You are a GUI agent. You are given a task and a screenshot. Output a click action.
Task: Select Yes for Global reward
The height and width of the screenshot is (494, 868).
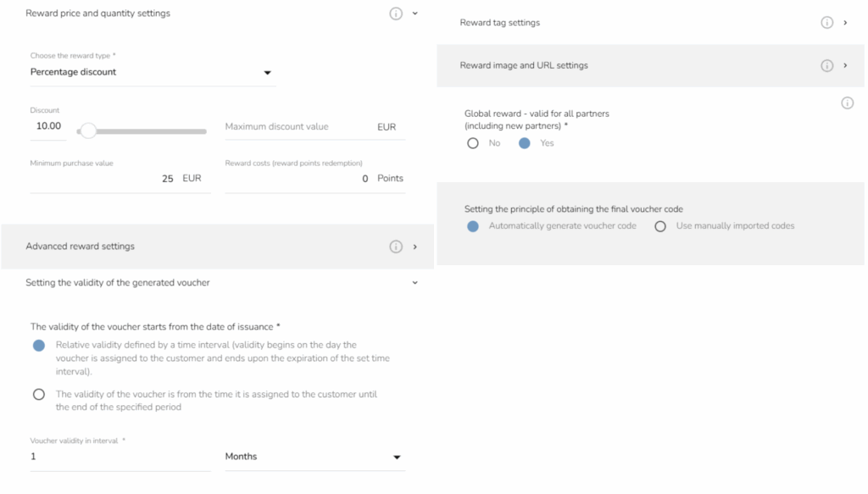pyautogui.click(x=524, y=143)
